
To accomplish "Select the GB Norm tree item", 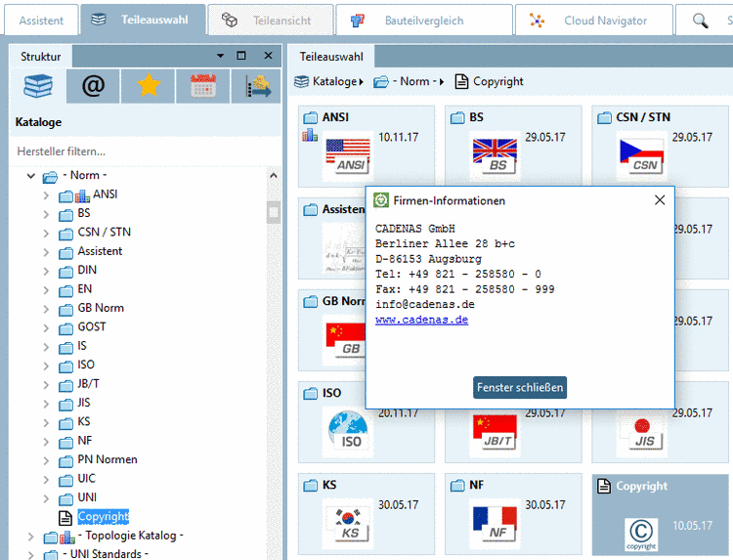I will (101, 308).
